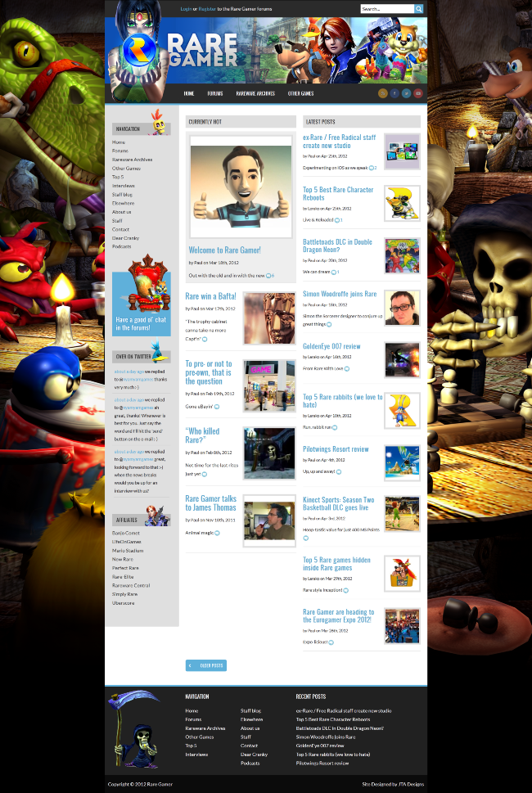Click the Pilotwings Resort thumbnail
This screenshot has height=793, width=532.
402,463
